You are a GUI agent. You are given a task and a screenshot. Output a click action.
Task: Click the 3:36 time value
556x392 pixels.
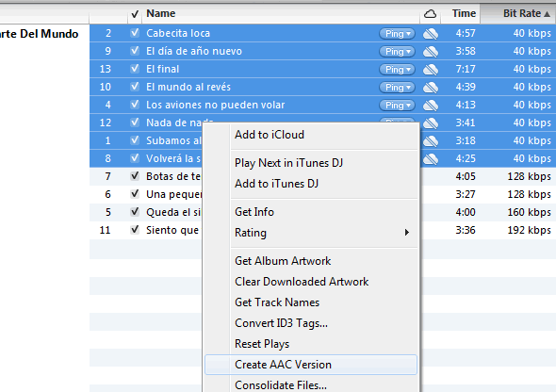(466, 230)
